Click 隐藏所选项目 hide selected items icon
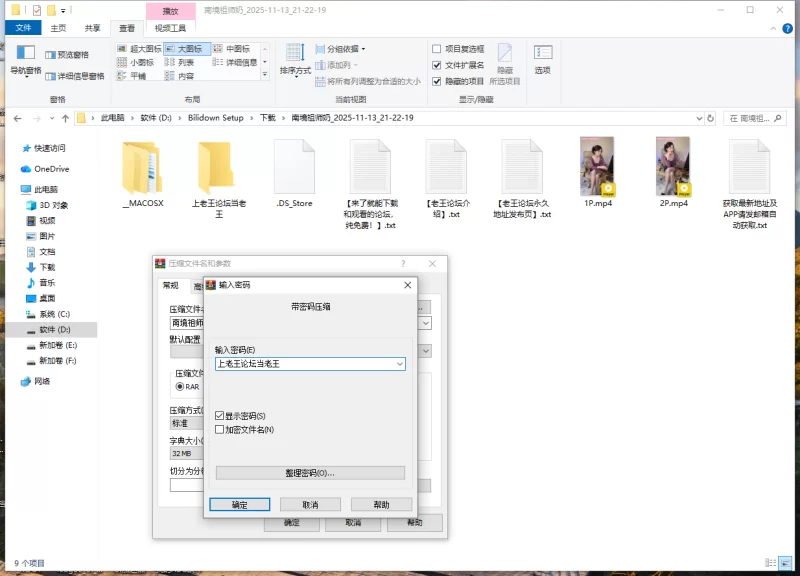Viewport: 800px width, 576px height. (x=505, y=64)
